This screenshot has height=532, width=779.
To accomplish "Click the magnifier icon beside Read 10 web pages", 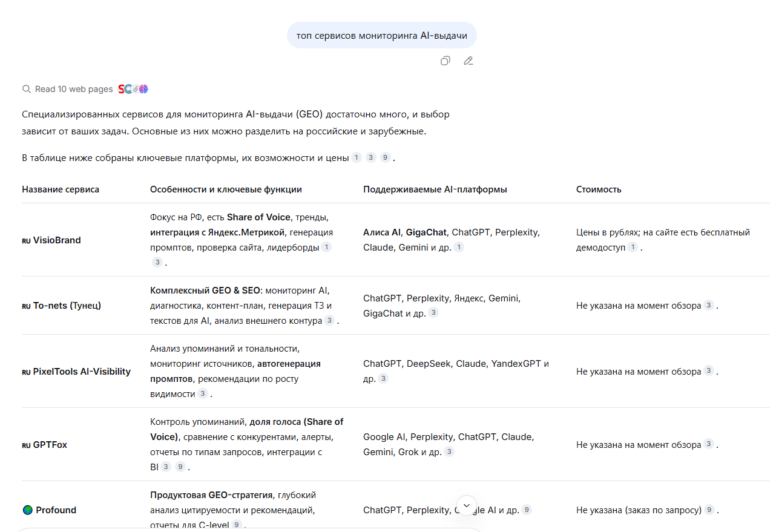I will click(x=26, y=89).
